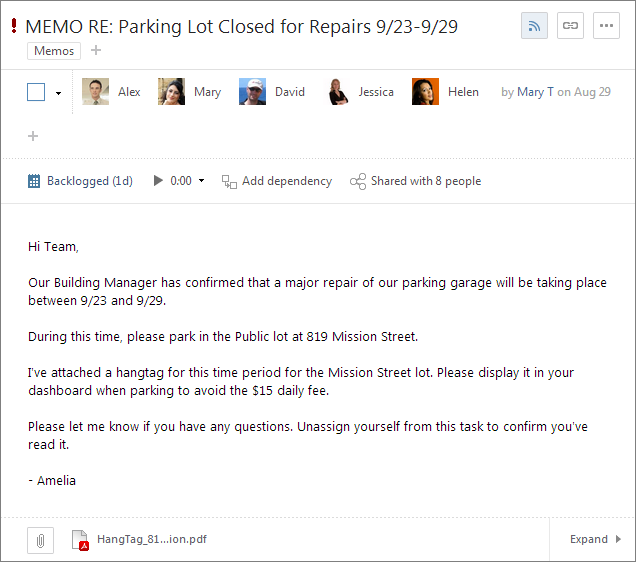
Task: Mark the task complete via status checkbox
Action: [36, 92]
